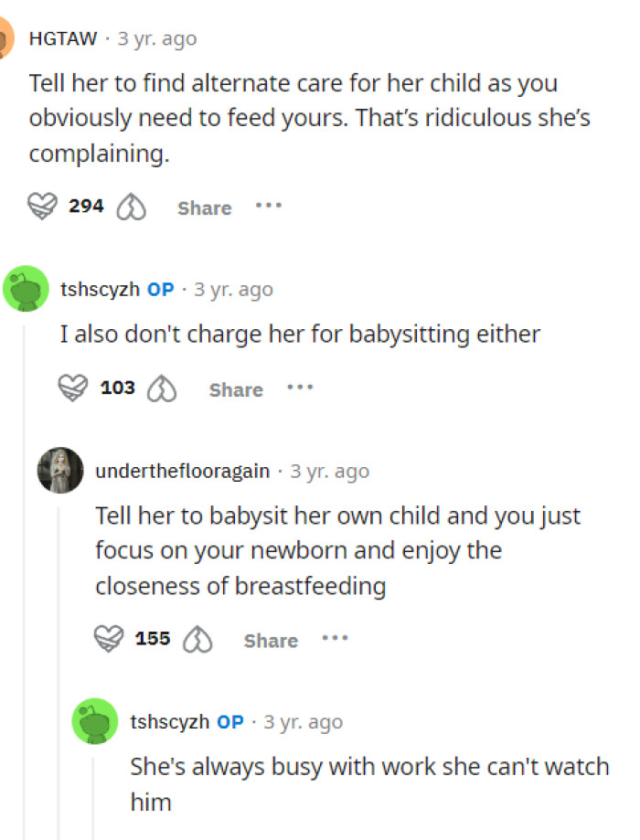The width and height of the screenshot is (640, 840).
Task: Downvote tshscyzh's babysitting reply
Action: click(162, 389)
